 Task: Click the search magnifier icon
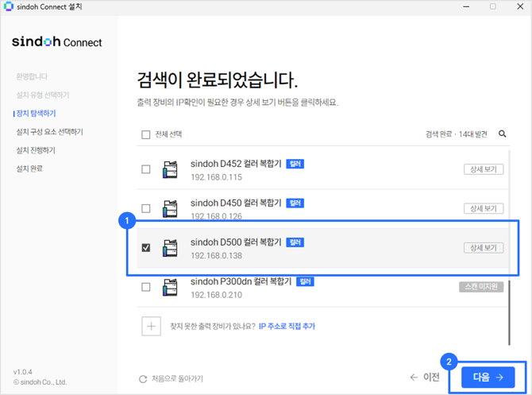[503, 134]
